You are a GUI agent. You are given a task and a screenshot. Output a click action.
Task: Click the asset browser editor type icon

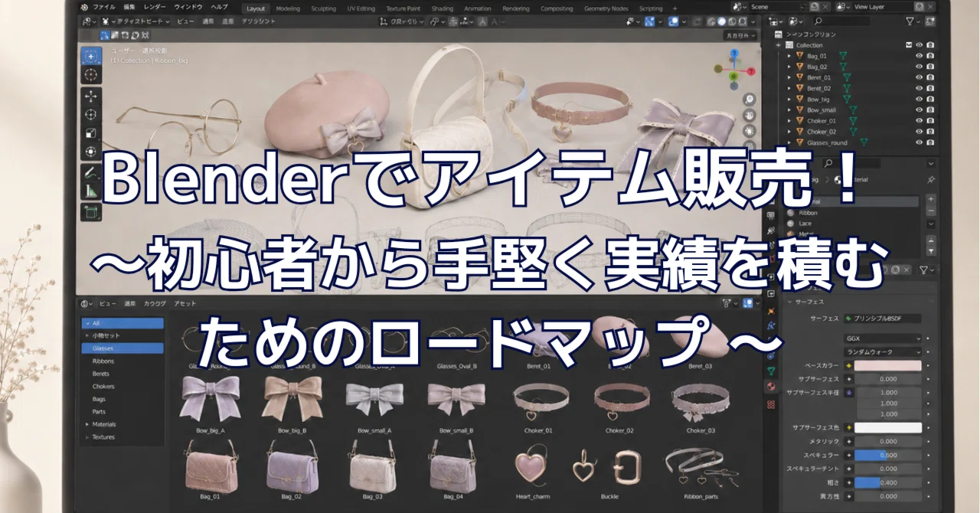click(x=87, y=304)
